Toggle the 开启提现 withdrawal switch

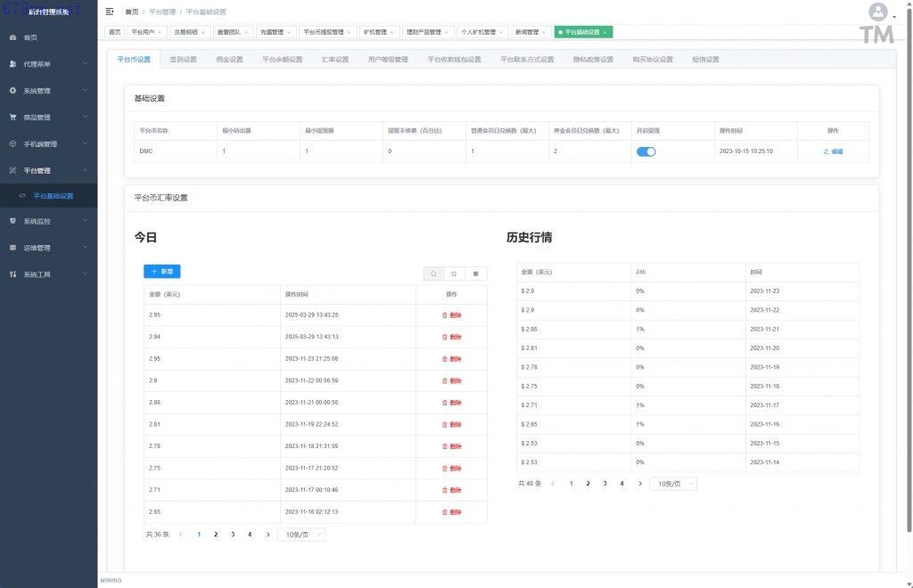[646, 151]
